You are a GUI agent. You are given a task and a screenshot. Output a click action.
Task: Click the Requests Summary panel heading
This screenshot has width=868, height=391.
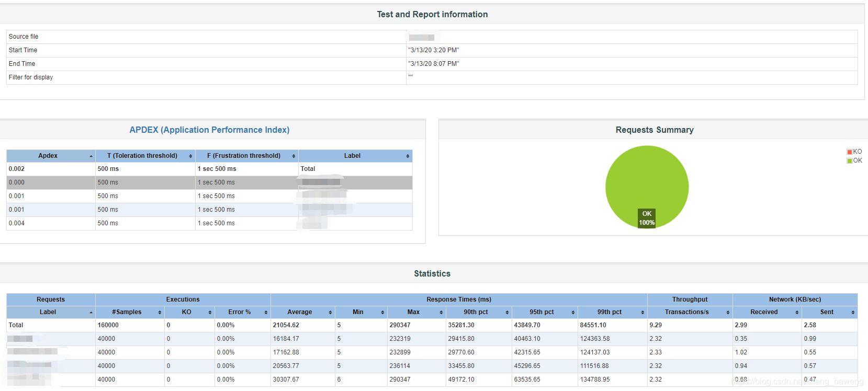[x=655, y=130]
